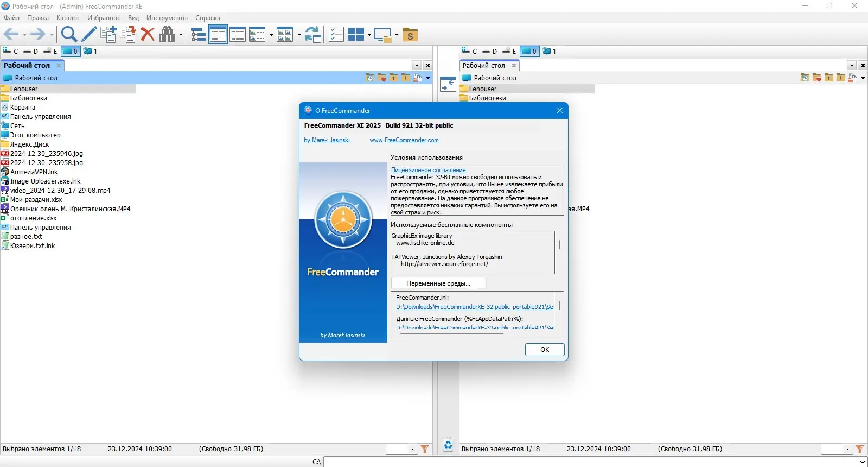Image resolution: width=868 pixels, height=467 pixels.
Task: Open the Файл menu
Action: click(x=11, y=18)
